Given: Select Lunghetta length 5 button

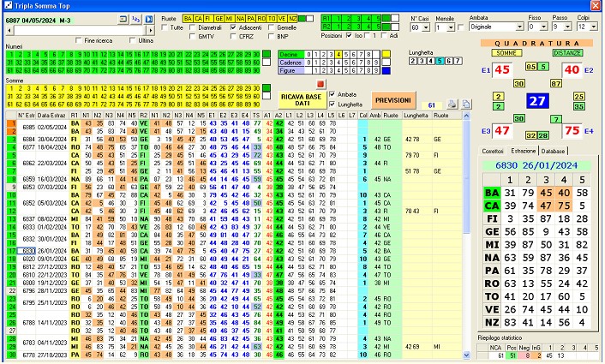Looking at the screenshot, I should click(x=440, y=61).
